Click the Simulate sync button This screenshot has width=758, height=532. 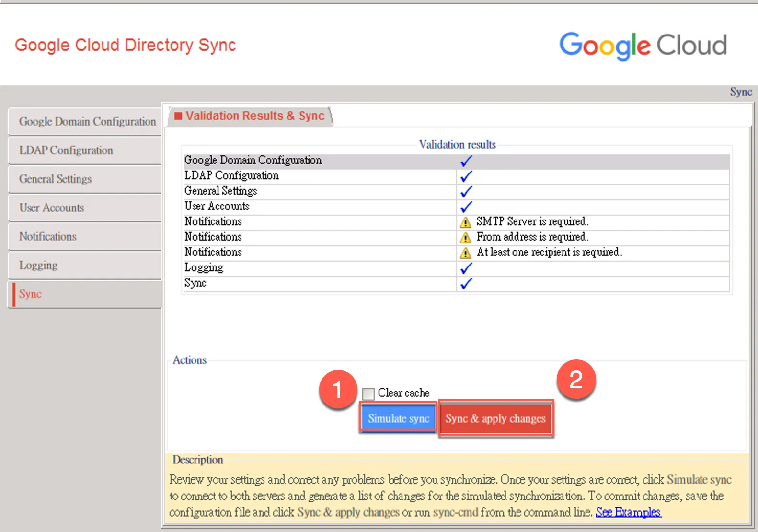[x=398, y=418]
